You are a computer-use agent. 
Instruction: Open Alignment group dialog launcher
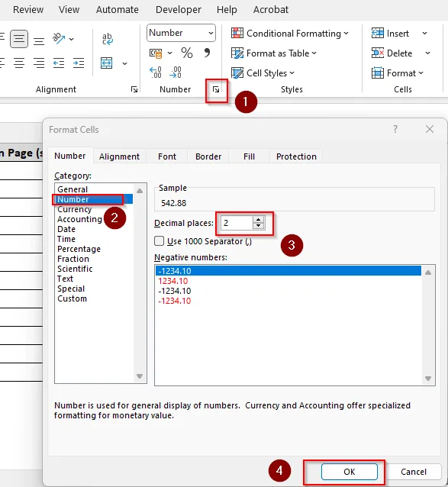(134, 89)
